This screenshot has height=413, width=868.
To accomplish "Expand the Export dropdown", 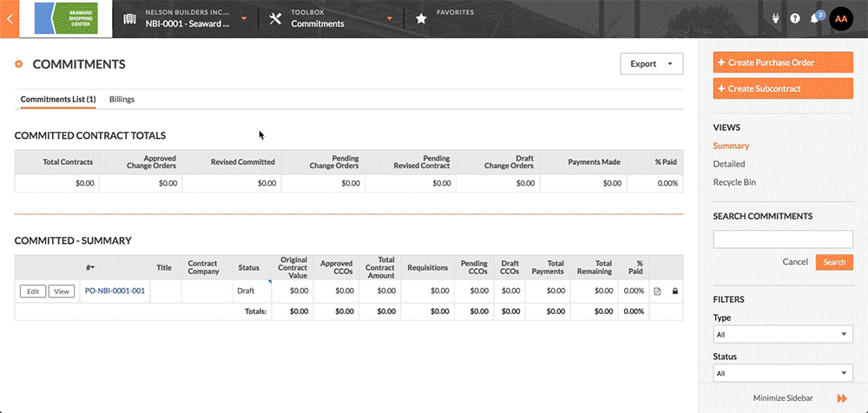I will [x=651, y=64].
